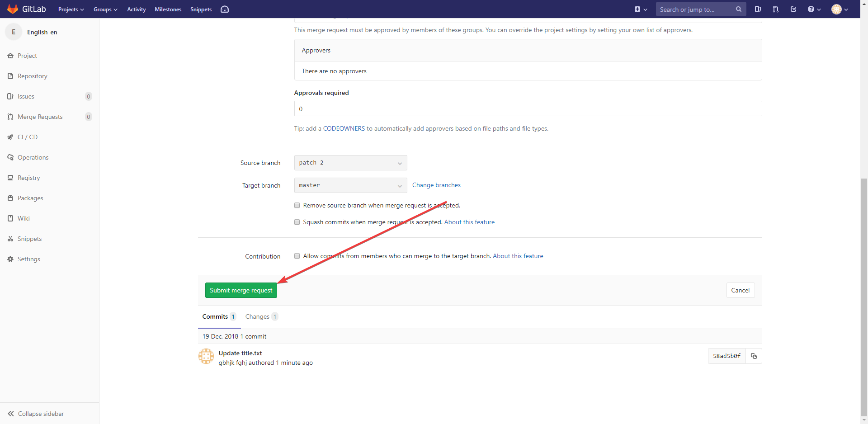The width and height of the screenshot is (868, 424).
Task: Expand the Groups menu in navbar
Action: click(x=105, y=9)
